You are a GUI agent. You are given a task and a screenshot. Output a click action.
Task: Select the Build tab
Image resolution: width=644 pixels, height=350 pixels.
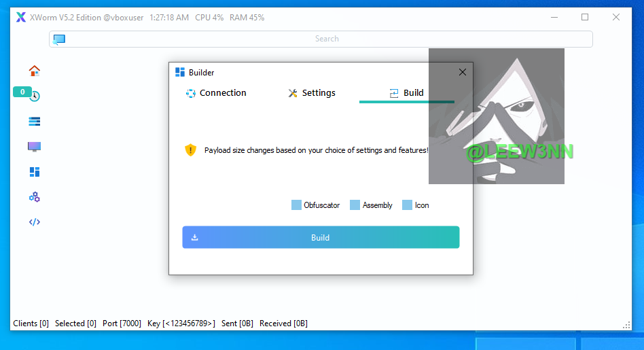coord(406,93)
